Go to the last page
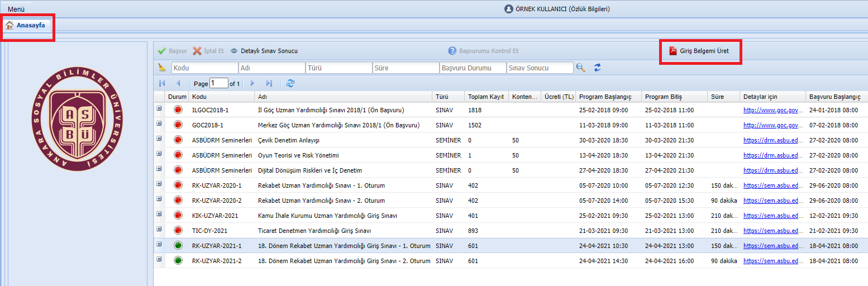868x286 pixels. click(269, 83)
